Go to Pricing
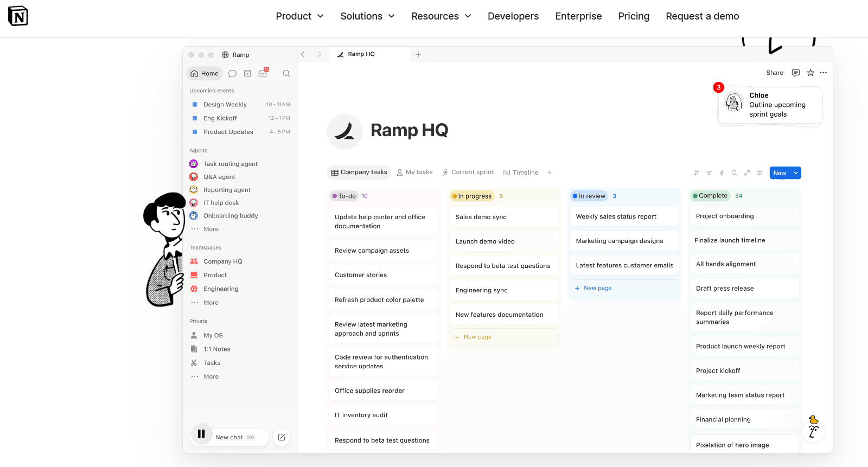 pos(634,16)
